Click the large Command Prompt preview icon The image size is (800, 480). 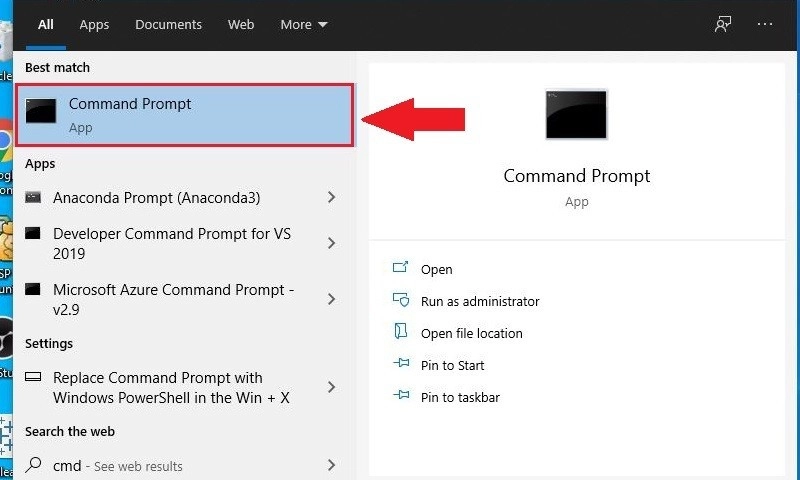576,114
